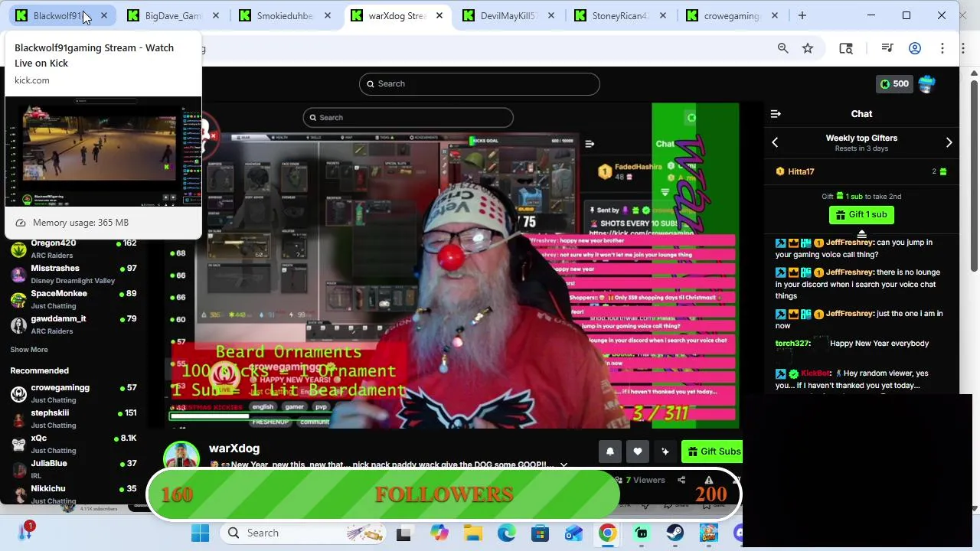980x551 pixels.
Task: Open Microsoft Store from taskbar
Action: (540, 533)
